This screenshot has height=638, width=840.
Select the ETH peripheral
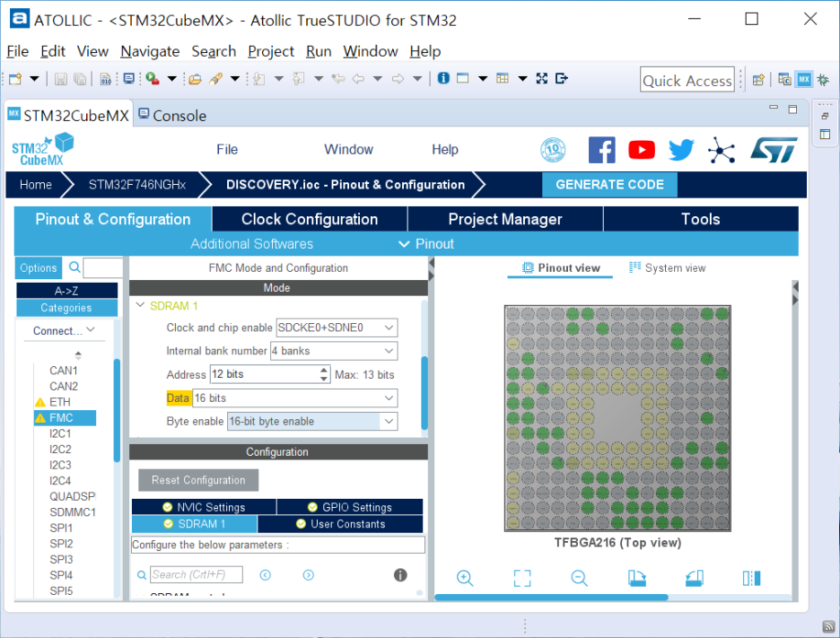[59, 402]
